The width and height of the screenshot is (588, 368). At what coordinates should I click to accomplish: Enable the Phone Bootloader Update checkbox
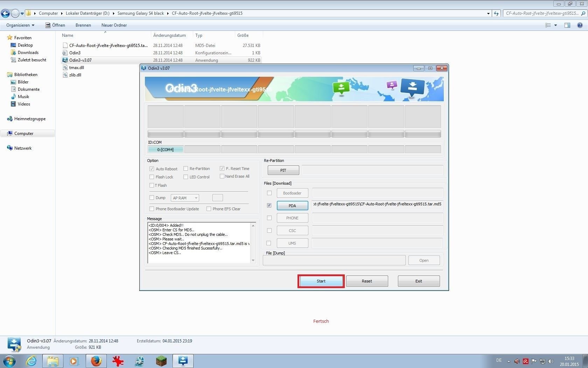(x=152, y=209)
